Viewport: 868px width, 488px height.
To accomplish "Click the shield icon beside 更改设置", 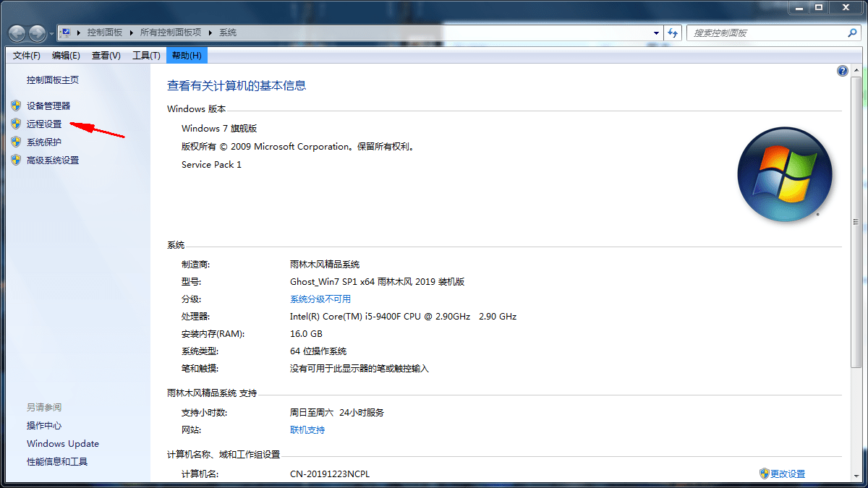I will click(765, 474).
